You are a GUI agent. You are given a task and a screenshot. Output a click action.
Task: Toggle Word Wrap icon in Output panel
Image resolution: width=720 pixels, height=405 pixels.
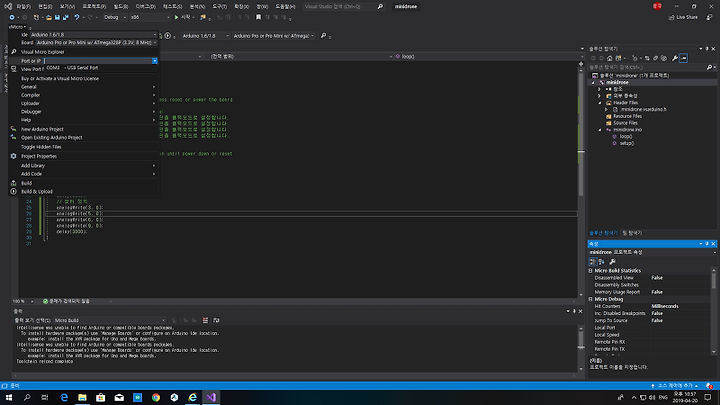pos(216,320)
